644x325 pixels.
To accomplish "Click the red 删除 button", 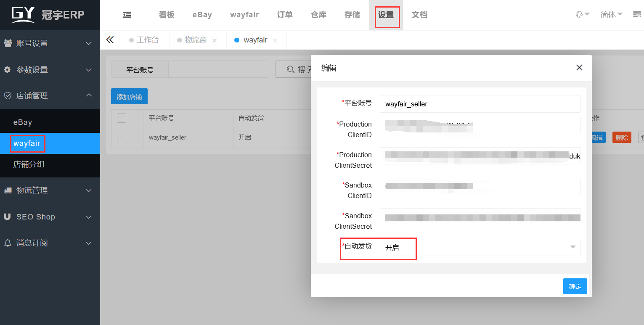I will point(622,137).
